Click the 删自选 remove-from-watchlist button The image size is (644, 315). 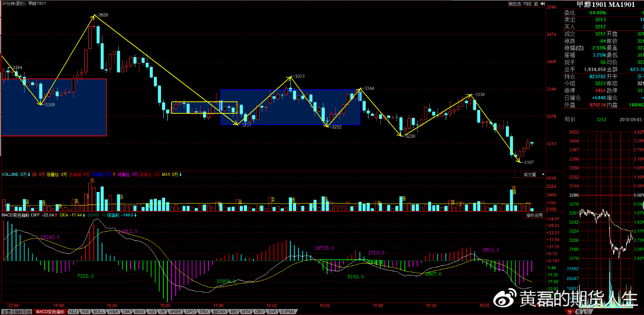point(515,4)
